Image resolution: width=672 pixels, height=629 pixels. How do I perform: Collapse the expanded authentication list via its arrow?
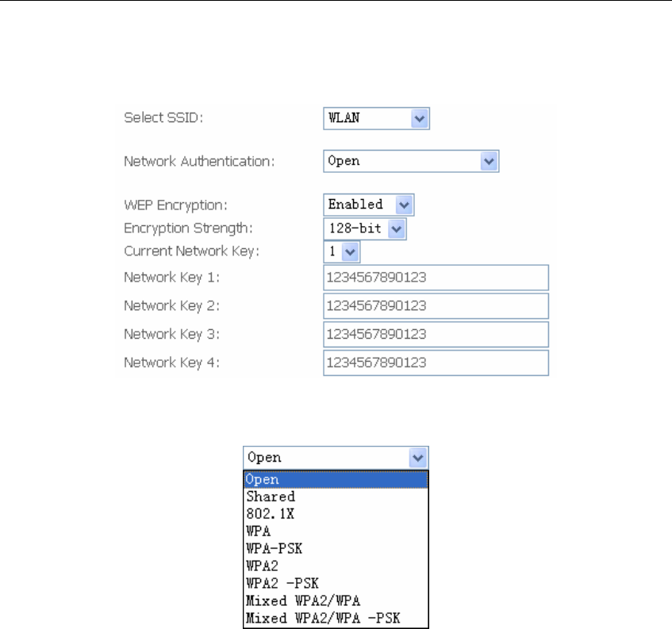coord(418,458)
